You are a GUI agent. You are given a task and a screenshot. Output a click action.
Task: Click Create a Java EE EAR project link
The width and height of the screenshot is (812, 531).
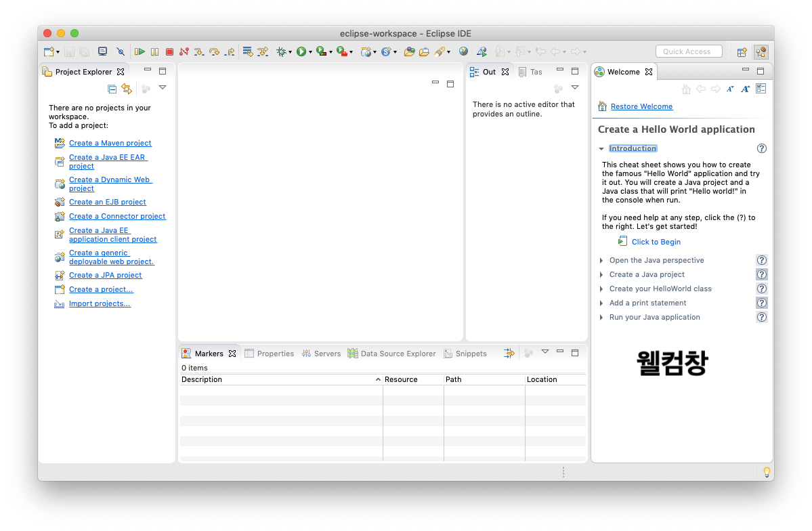point(108,162)
